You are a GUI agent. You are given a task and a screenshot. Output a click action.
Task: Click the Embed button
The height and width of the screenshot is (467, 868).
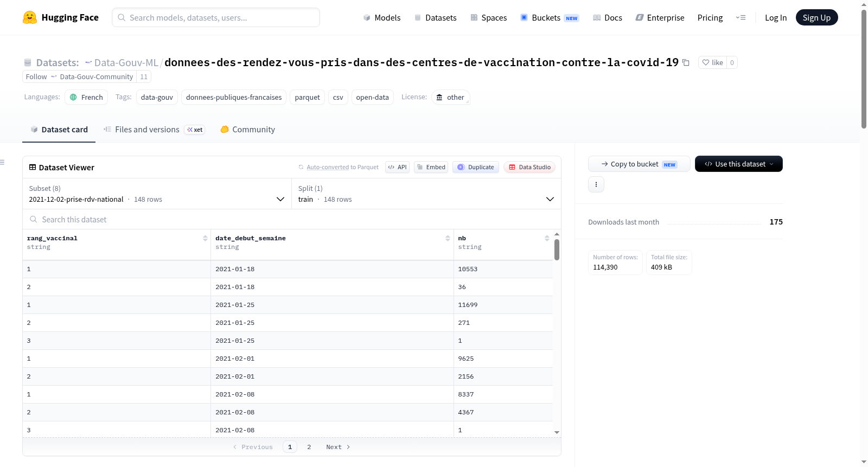point(431,167)
